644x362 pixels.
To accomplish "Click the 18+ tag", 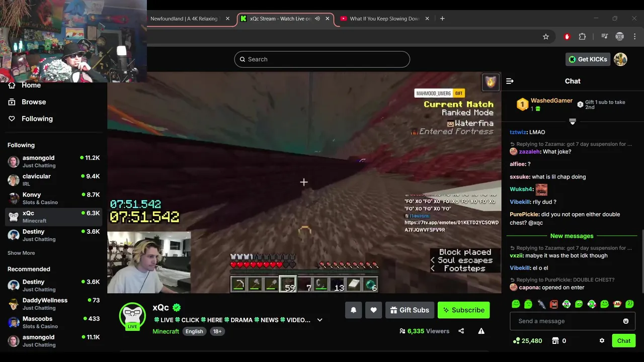I will pyautogui.click(x=217, y=331).
